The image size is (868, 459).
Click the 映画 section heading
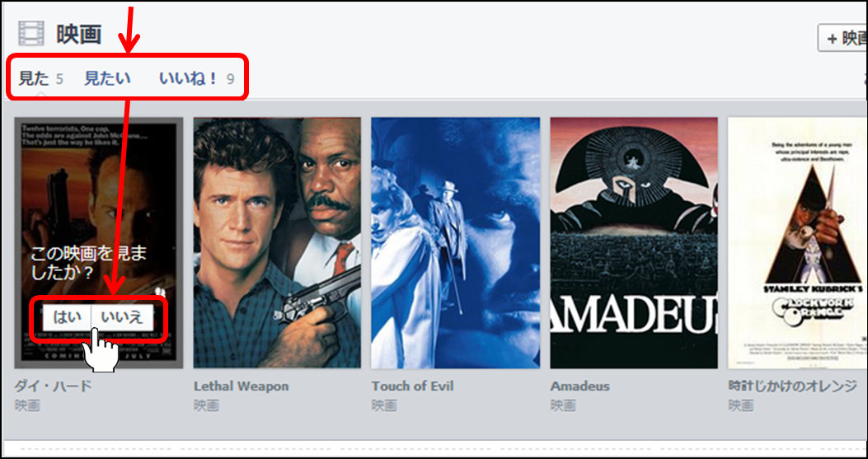click(x=79, y=34)
